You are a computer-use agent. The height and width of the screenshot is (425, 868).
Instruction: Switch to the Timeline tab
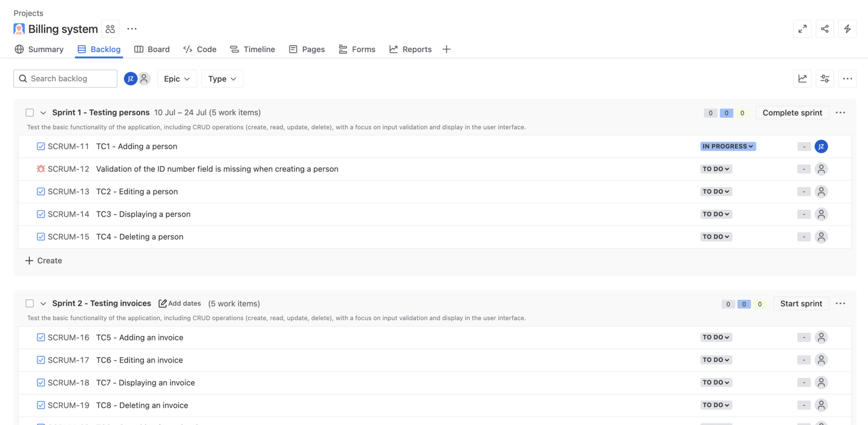tap(252, 49)
